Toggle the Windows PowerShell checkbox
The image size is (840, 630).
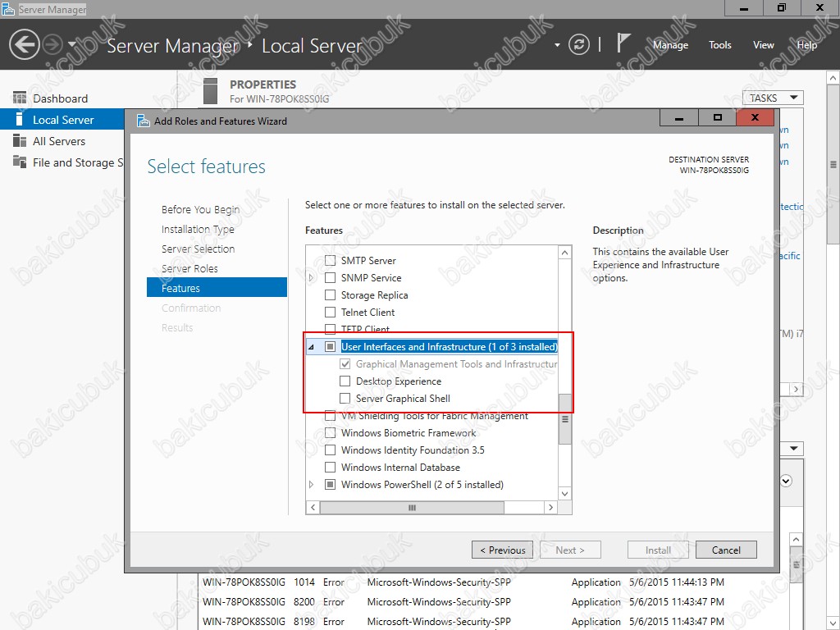pyautogui.click(x=331, y=484)
